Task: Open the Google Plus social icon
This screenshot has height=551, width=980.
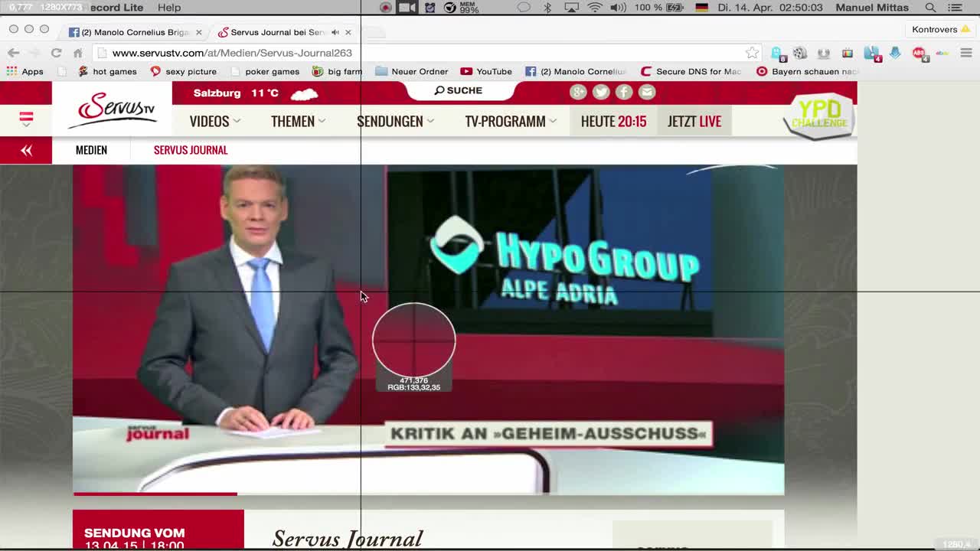Action: point(578,92)
